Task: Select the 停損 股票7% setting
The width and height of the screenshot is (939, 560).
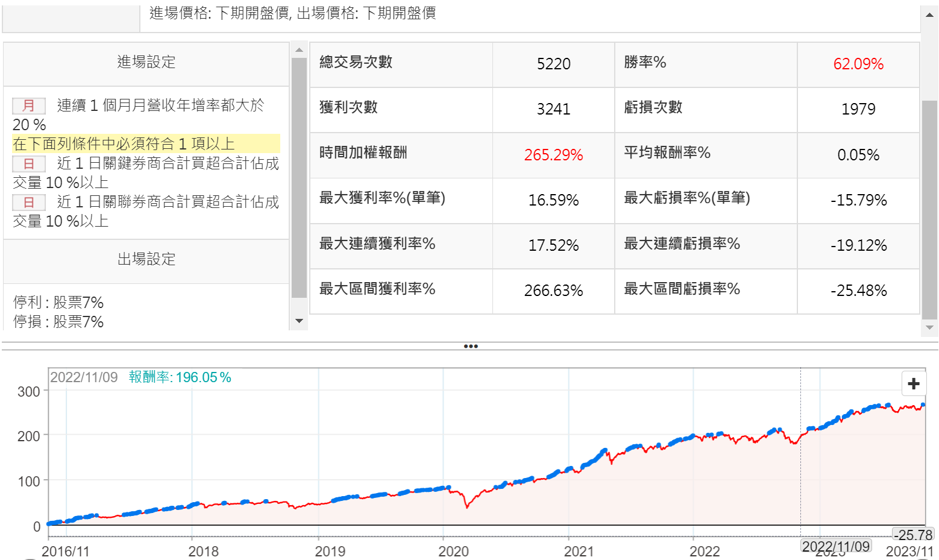Action: 58,321
